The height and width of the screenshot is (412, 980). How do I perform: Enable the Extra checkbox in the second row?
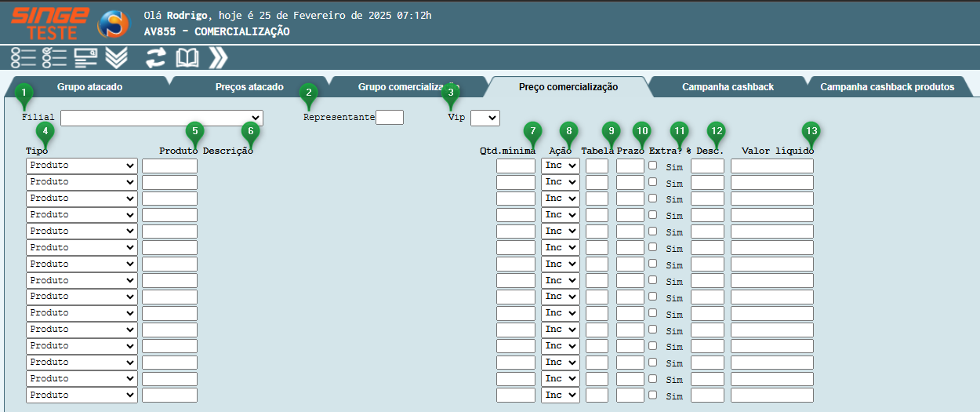[653, 181]
